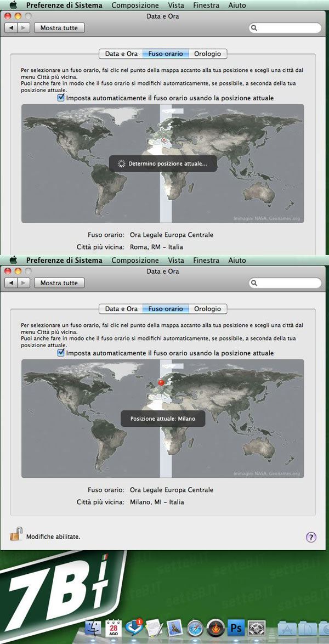Click Mostra tutte button in the lower window
The width and height of the screenshot is (329, 644).
pyautogui.click(x=59, y=283)
